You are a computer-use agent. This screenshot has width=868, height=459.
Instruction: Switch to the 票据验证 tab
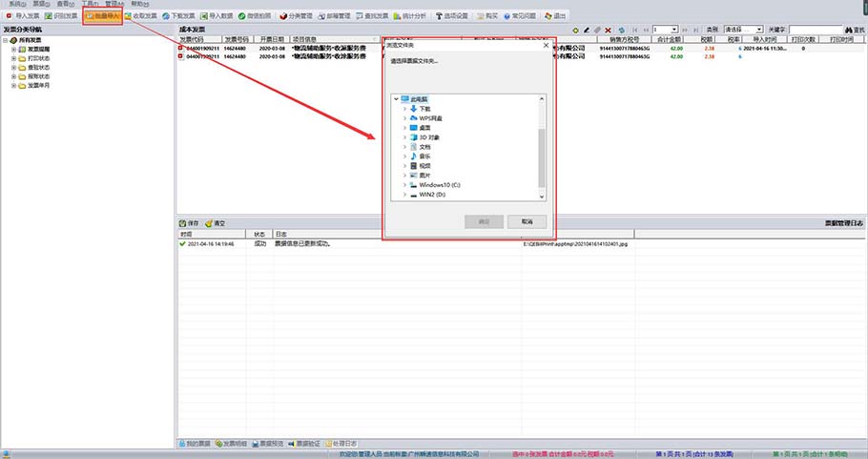pos(301,443)
